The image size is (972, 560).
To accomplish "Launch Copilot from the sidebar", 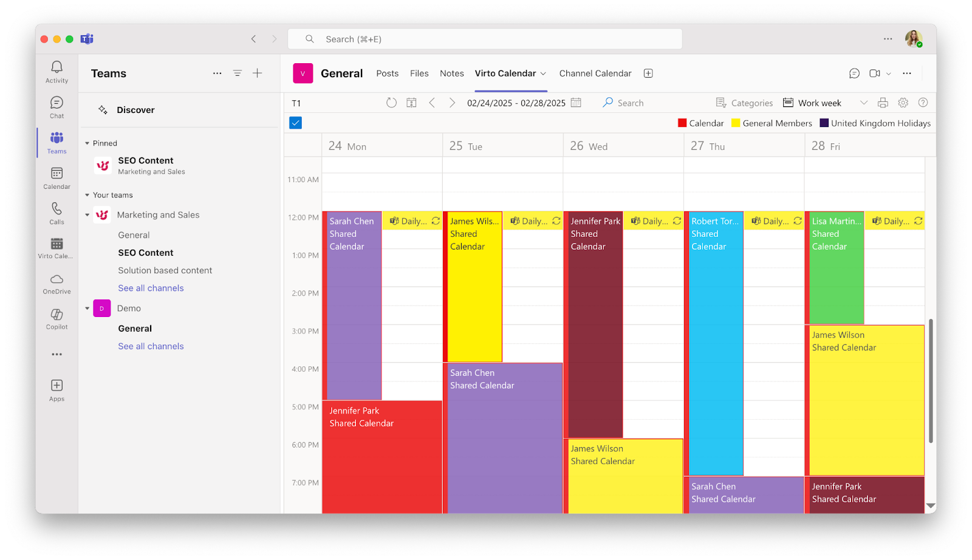I will pos(56,318).
